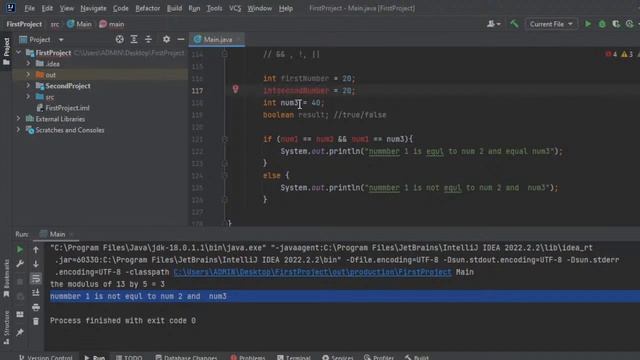640x360 pixels.
Task: Open the View menu
Action: coord(67,8)
